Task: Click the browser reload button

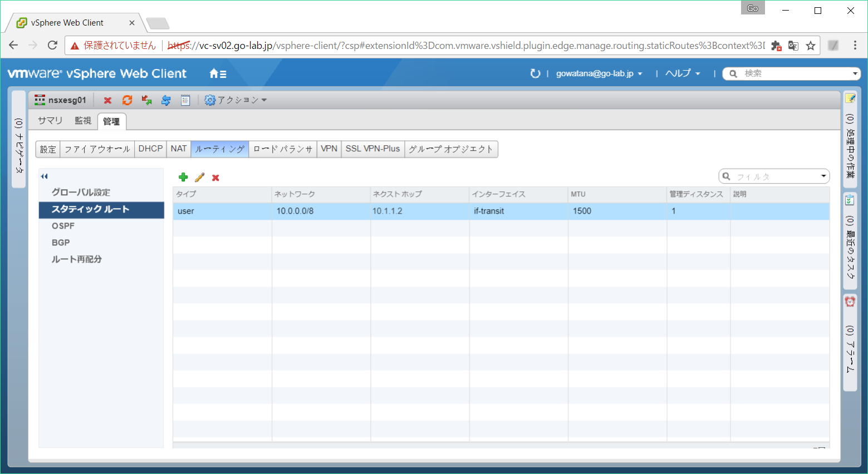Action: [52, 46]
